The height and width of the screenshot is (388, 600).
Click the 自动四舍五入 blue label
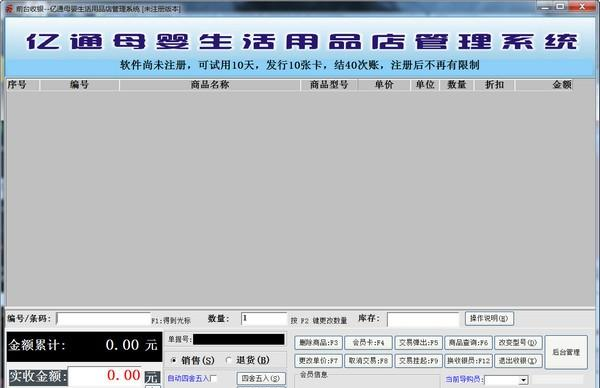(188, 378)
